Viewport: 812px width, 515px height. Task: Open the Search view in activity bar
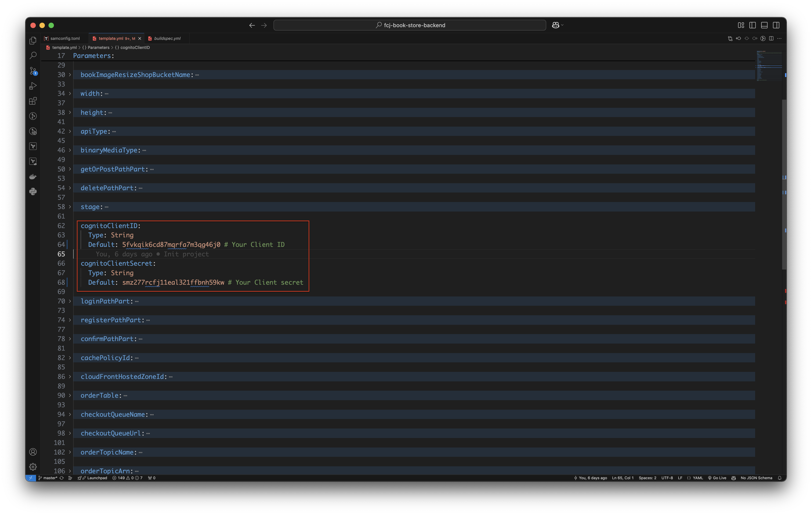[x=33, y=55]
